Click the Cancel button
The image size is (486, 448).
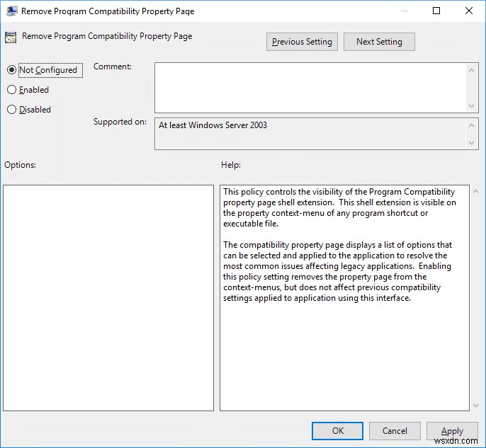click(x=395, y=431)
